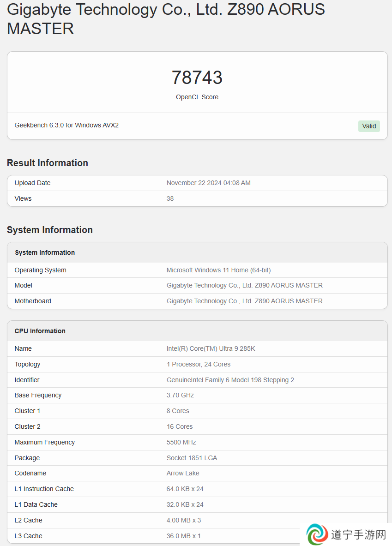Click the Operating System value row
The height and width of the screenshot is (546, 392).
pos(218,270)
